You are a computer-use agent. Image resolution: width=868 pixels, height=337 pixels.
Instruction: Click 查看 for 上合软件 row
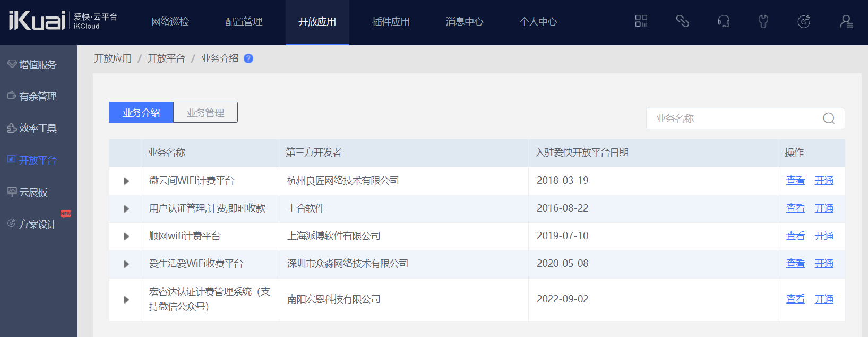tap(795, 208)
